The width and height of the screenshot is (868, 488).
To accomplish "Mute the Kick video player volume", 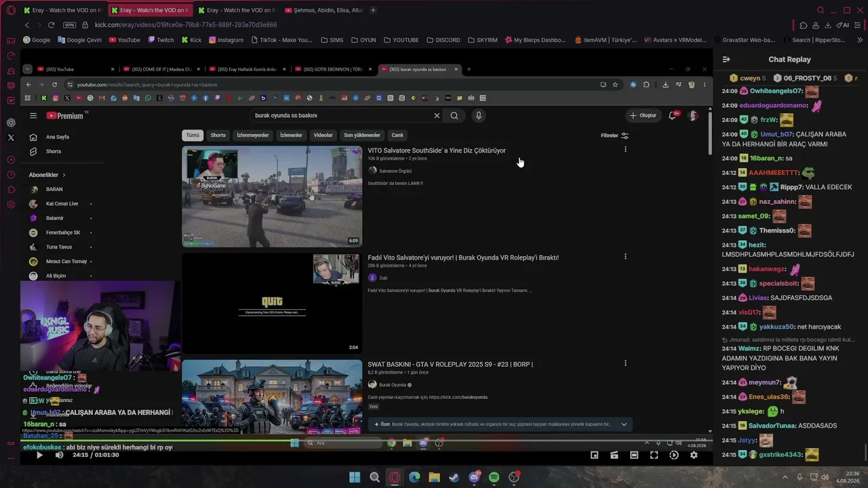I will (x=59, y=455).
